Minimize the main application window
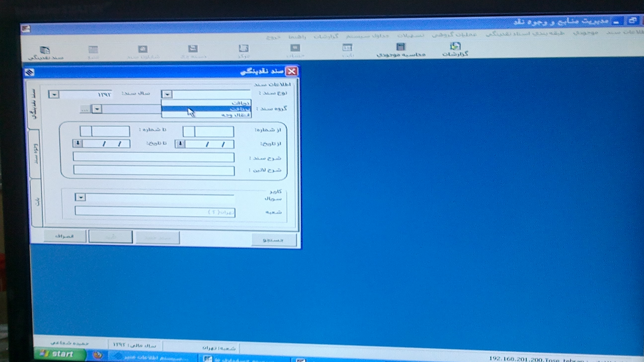The height and width of the screenshot is (362, 644). pos(616,22)
